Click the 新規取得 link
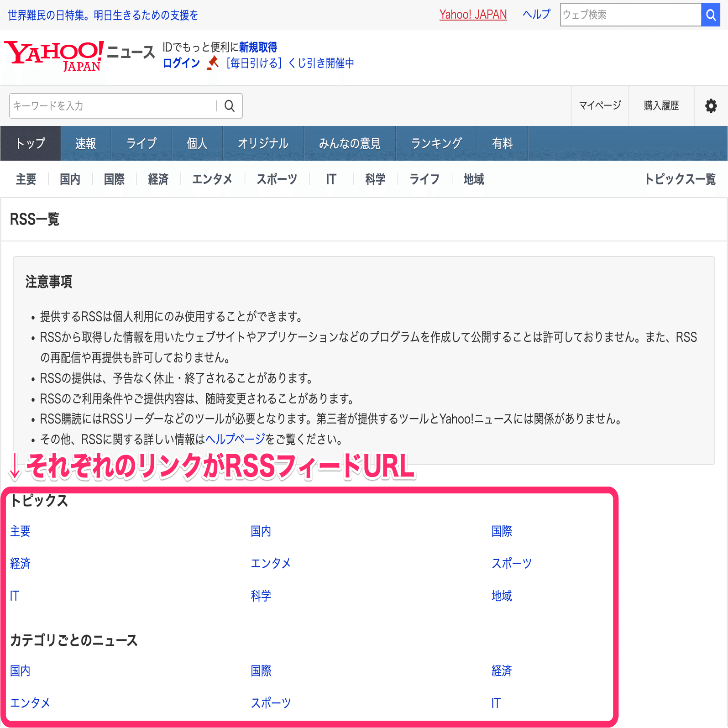This screenshot has height=728, width=728. pyautogui.click(x=258, y=47)
